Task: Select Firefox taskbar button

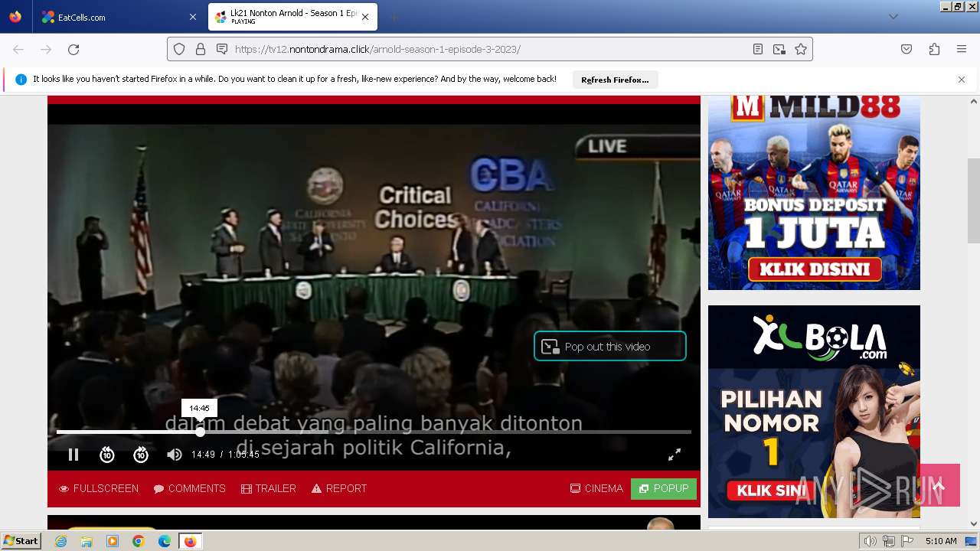Action: [x=190, y=541]
